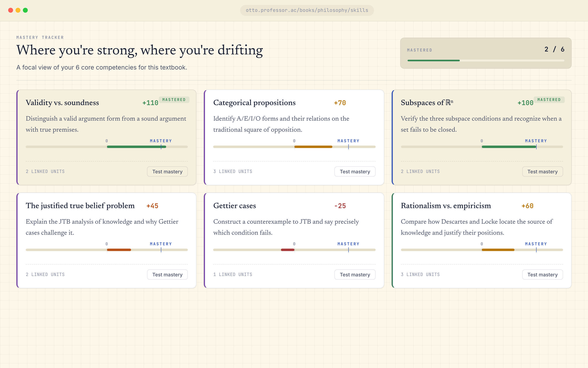
Task: Click the Categorical propositions card title
Action: click(x=254, y=103)
